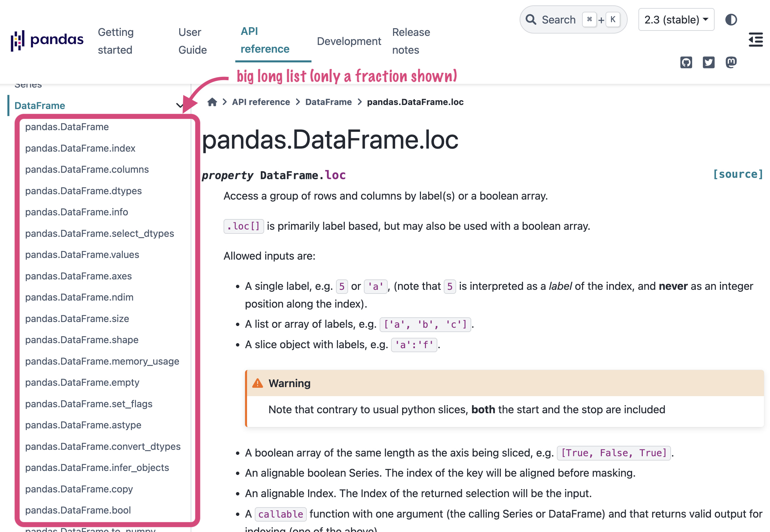Open pandas.DataFrame.memory_usage sidebar entry
Image resolution: width=770 pixels, height=532 pixels.
(x=102, y=361)
